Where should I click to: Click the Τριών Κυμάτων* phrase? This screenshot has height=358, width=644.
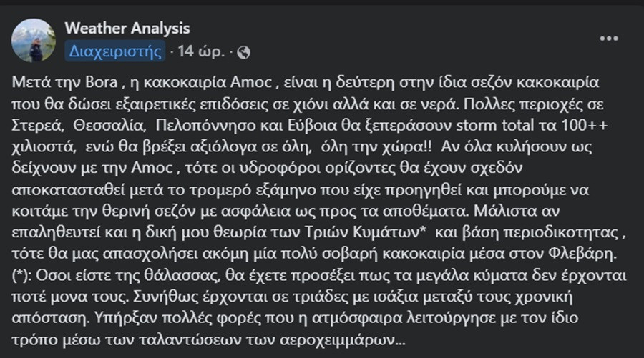coord(366,232)
